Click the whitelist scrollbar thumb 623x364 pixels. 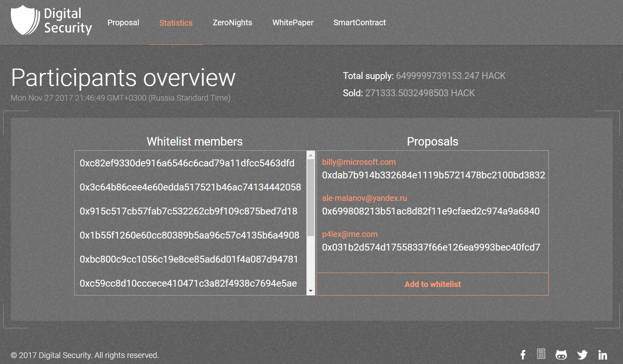[x=310, y=198]
